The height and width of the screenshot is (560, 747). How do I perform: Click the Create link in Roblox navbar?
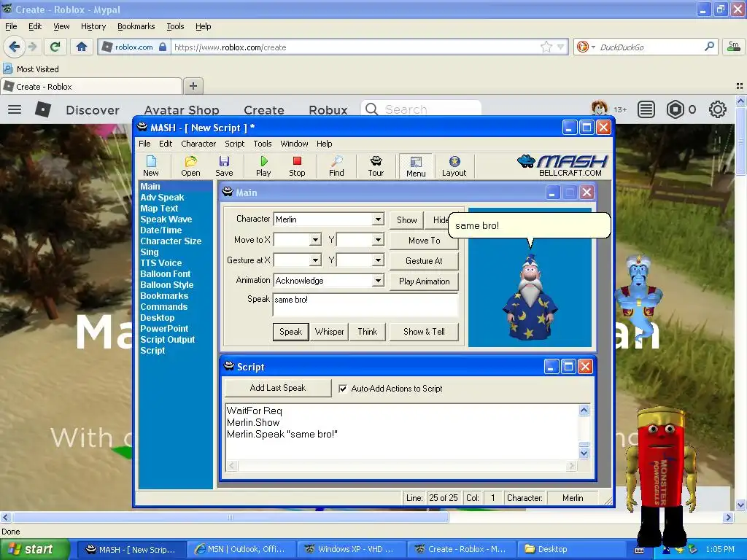point(264,110)
